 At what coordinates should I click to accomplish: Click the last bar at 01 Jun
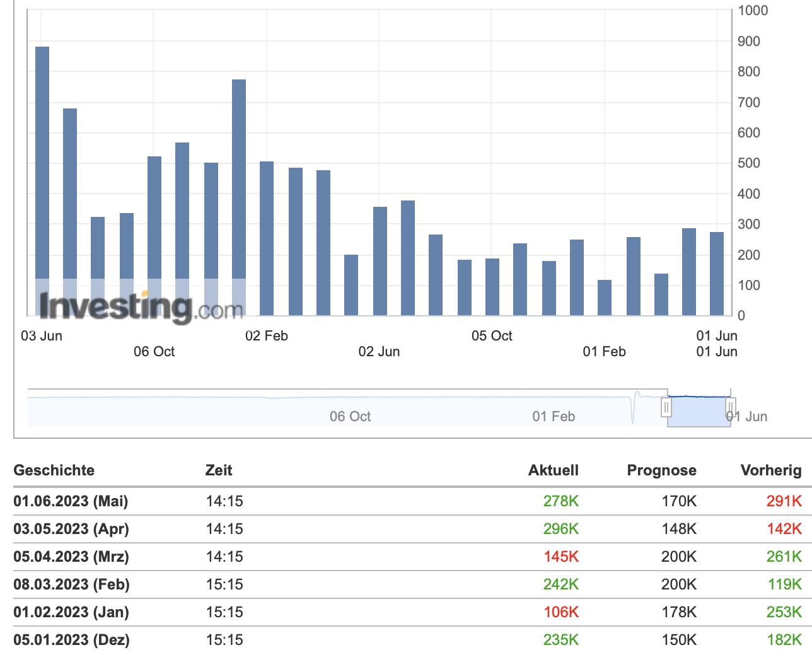coord(717,274)
